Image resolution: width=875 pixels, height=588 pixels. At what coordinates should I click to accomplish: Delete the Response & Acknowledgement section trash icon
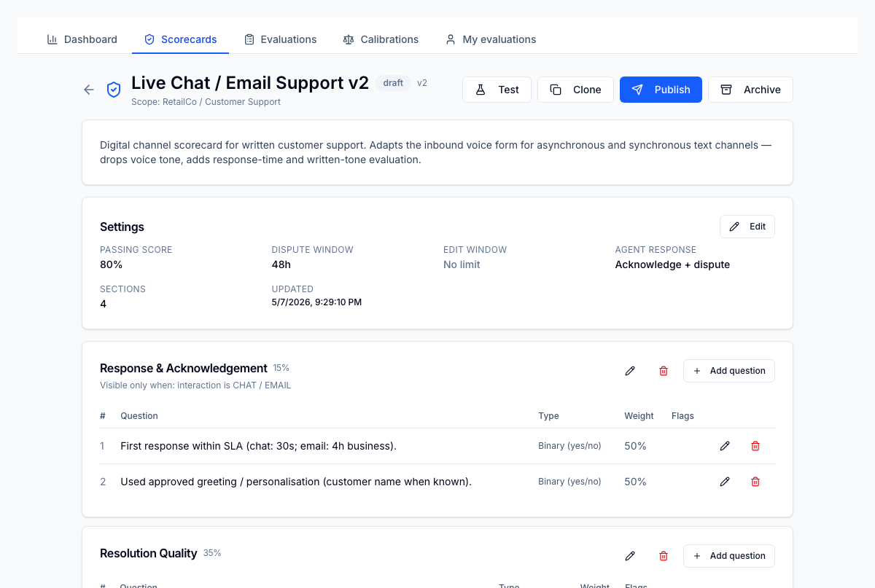[x=664, y=371]
